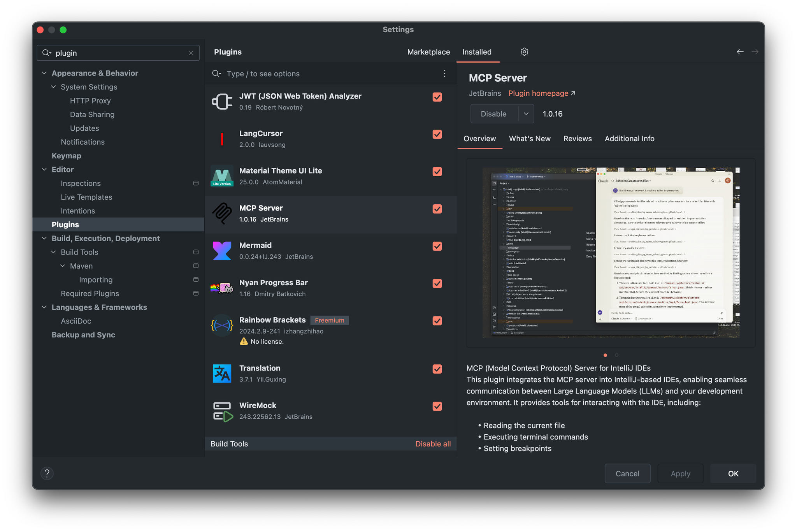Toggle the WireMock plugin checkbox
This screenshot has width=797, height=532.
pos(437,406)
